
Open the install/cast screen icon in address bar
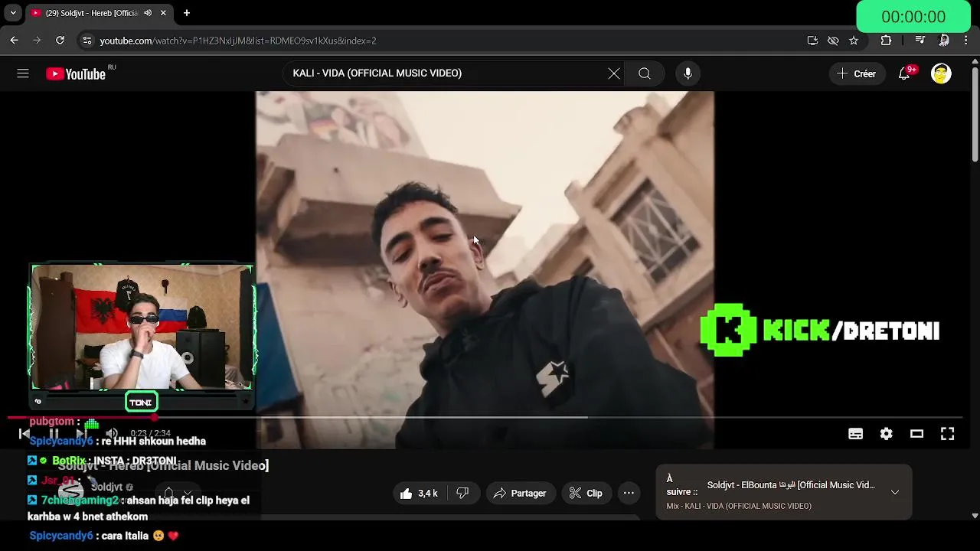click(812, 41)
